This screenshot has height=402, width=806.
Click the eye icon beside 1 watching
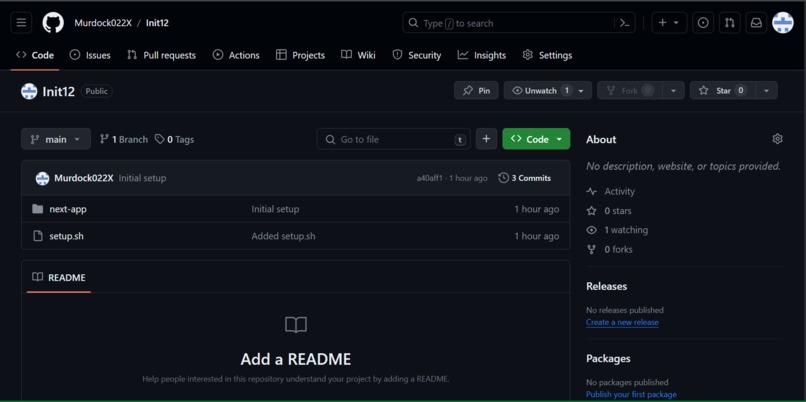592,230
